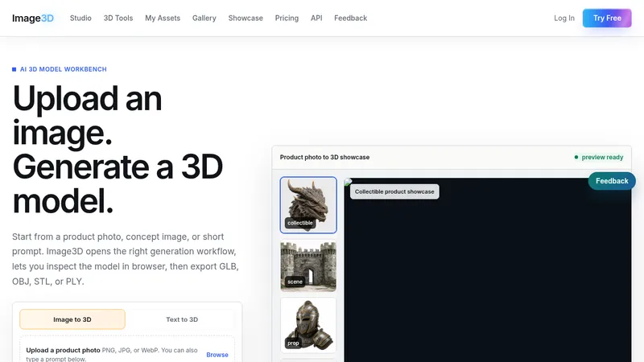Viewport: 644px width, 362px height.
Task: Open the Gallery page
Action: pyautogui.click(x=204, y=18)
